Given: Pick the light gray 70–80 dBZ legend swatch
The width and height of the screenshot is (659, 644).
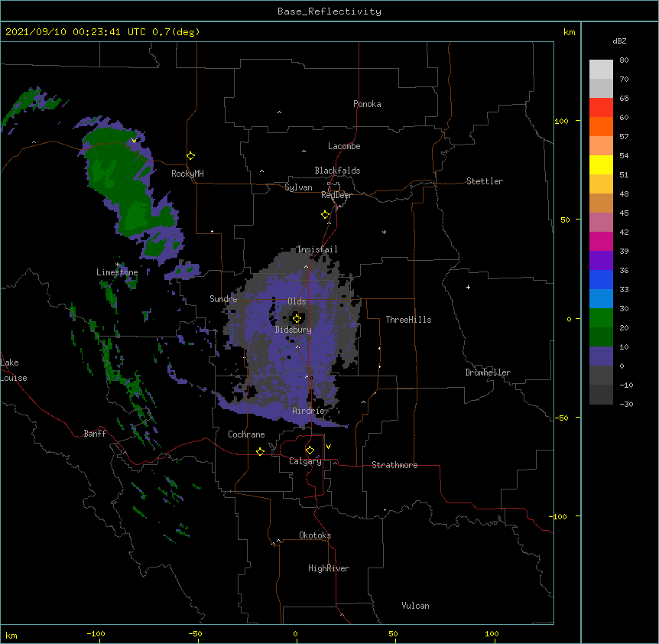Looking at the screenshot, I should (x=601, y=70).
